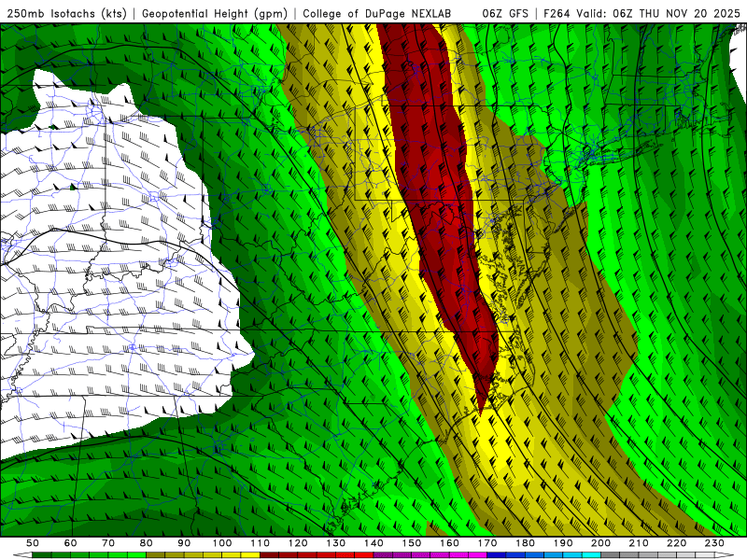Click the dark blue swatch under 170
Image resolution: width=747 pixels, height=560 pixels.
[x=497, y=555]
